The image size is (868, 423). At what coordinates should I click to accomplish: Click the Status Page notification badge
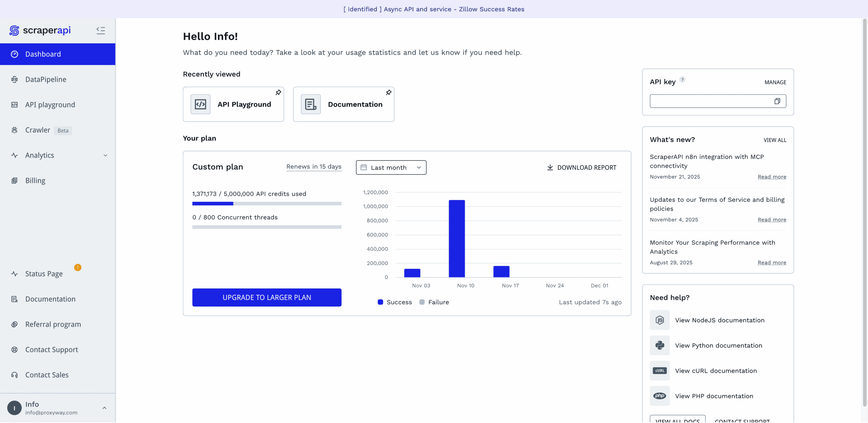click(x=78, y=268)
